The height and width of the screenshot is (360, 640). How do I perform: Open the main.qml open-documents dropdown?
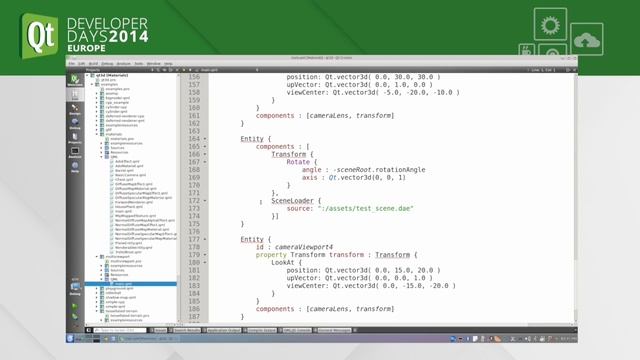227,70
